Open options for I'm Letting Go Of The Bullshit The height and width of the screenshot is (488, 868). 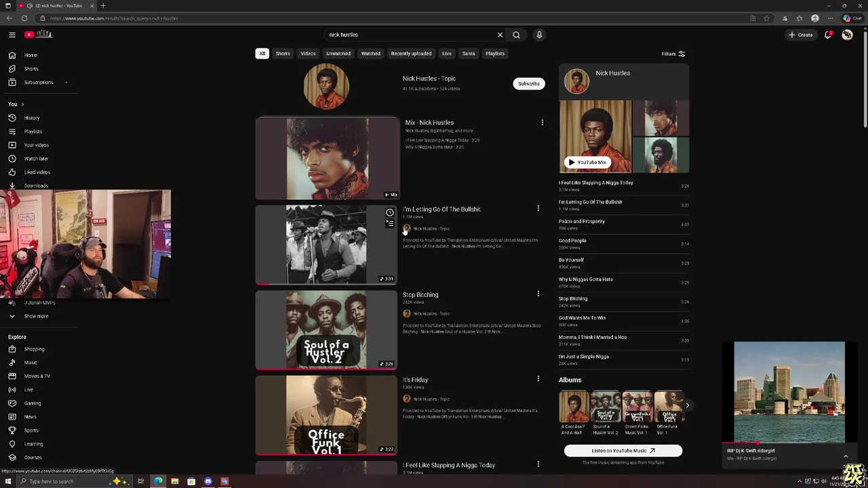pyautogui.click(x=538, y=209)
